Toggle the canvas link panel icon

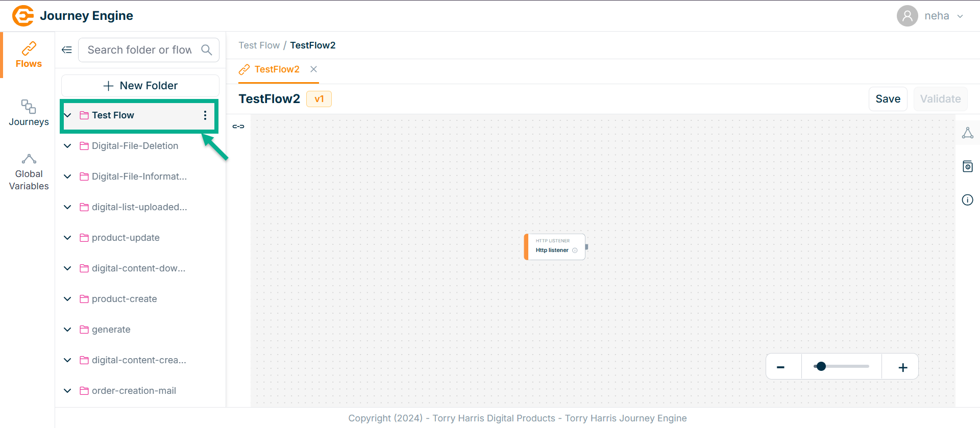[x=238, y=127]
